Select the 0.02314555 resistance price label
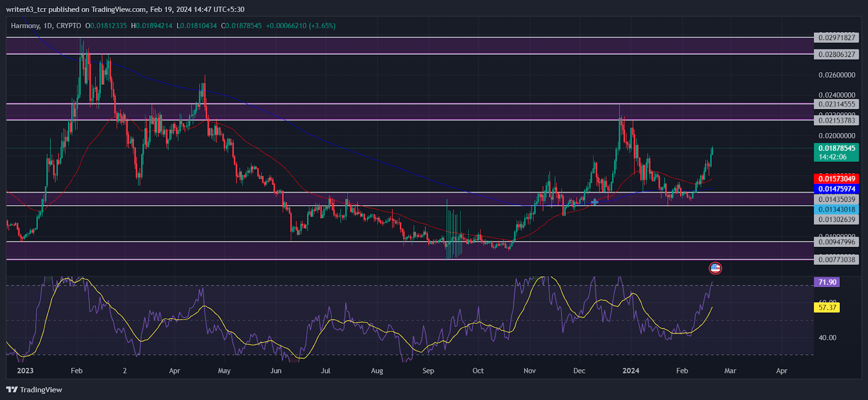868x400 pixels. [837, 104]
